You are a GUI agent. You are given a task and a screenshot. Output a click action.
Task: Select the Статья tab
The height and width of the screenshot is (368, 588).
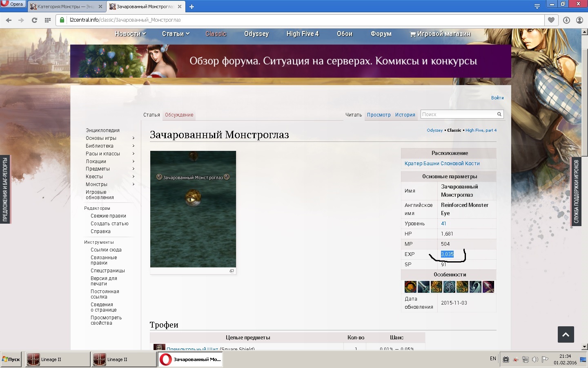click(151, 115)
